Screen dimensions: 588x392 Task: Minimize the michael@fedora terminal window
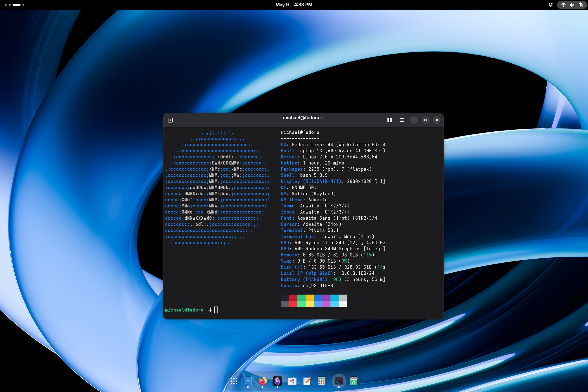pyautogui.click(x=414, y=120)
